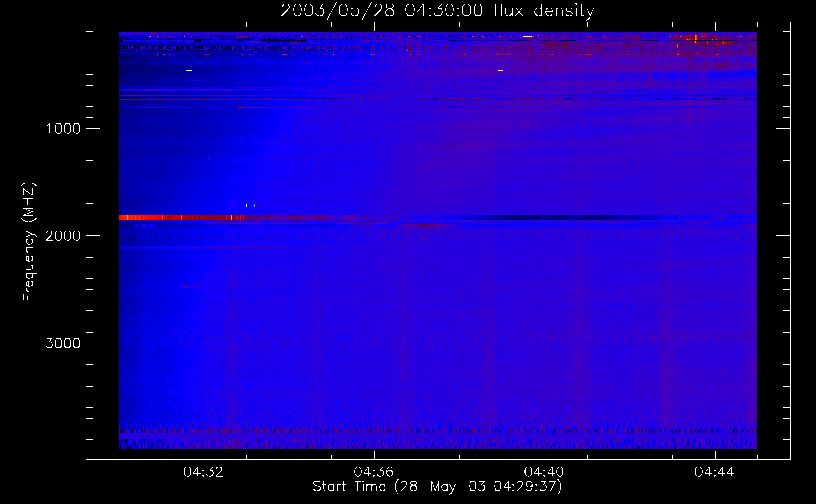Select the 2000 frequency axis label

(x=63, y=236)
